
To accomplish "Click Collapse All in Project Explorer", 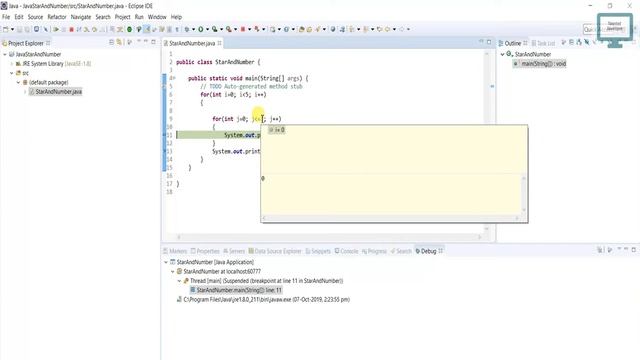I will (111, 42).
